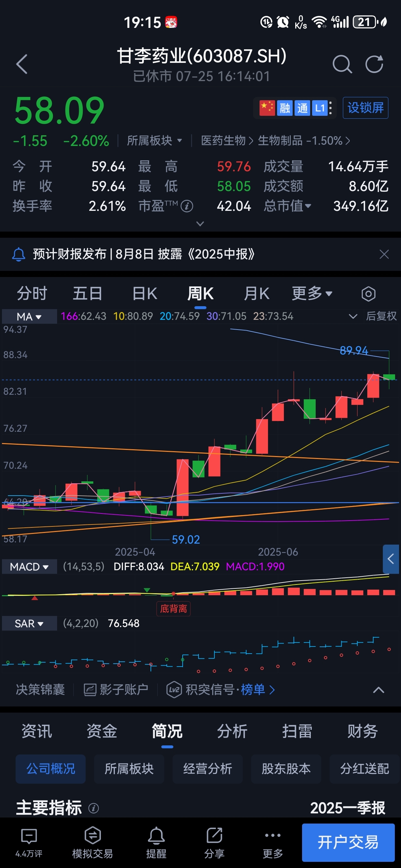Viewport: 401px width, 868px height.
Task: Select the 所属板块 sub-tab chip
Action: tap(129, 769)
